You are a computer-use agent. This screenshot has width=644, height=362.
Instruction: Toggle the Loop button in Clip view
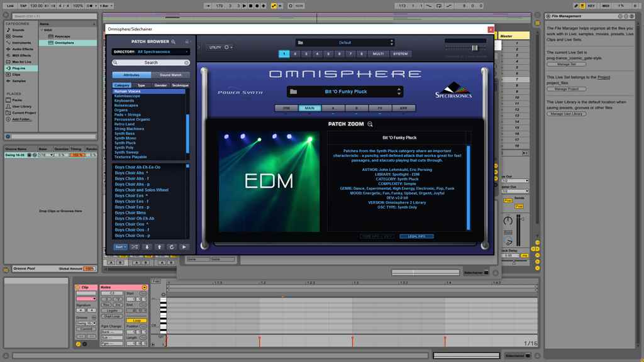pyautogui.click(x=136, y=321)
